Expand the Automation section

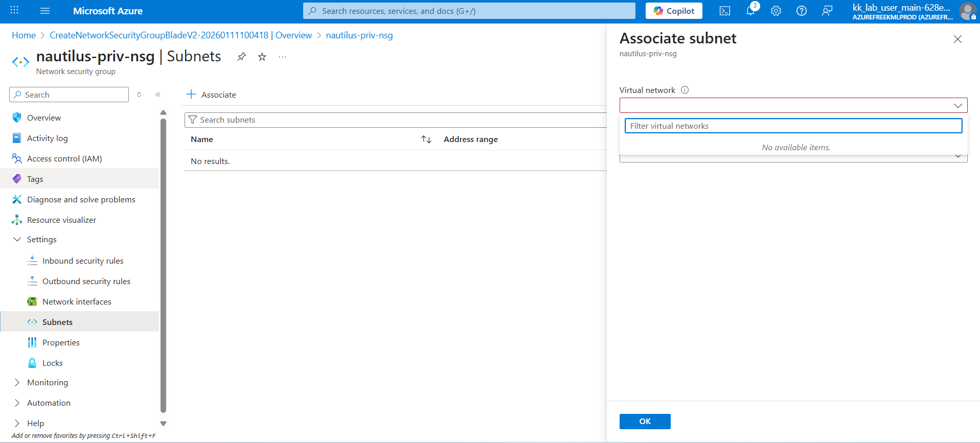tap(17, 403)
